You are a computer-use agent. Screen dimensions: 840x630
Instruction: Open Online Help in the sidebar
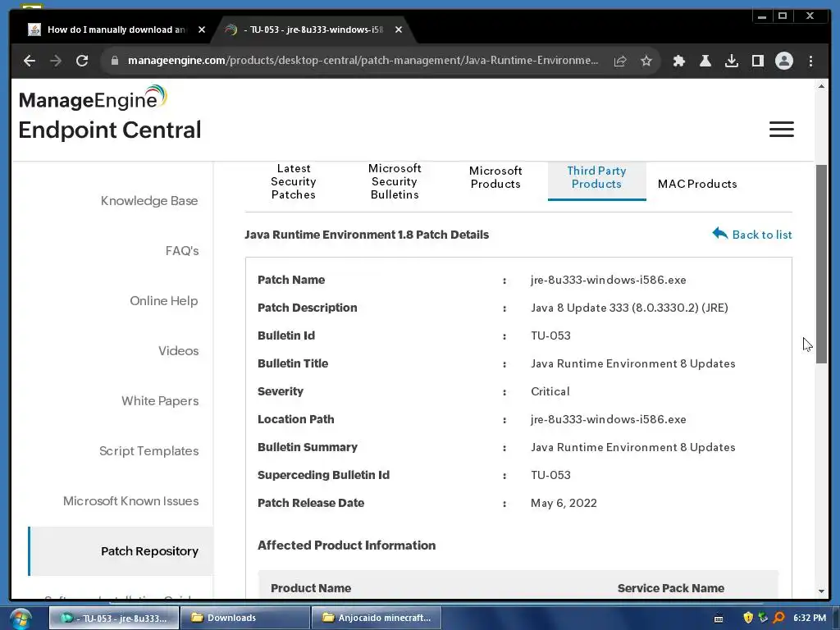click(x=163, y=300)
